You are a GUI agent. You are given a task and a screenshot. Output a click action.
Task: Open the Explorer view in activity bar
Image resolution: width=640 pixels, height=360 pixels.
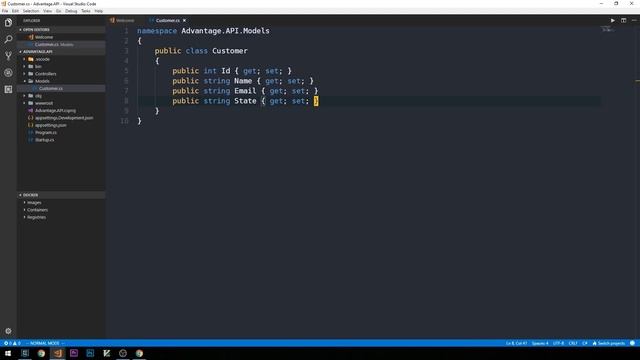8,22
